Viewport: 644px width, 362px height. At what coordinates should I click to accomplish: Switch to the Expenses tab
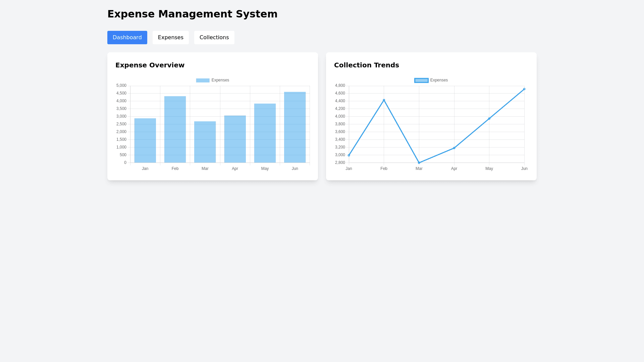point(170,38)
